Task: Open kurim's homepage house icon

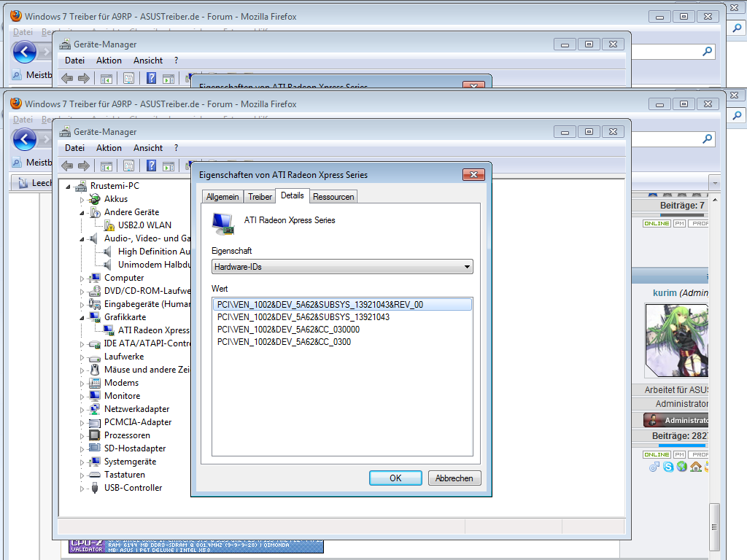Action: (x=696, y=467)
